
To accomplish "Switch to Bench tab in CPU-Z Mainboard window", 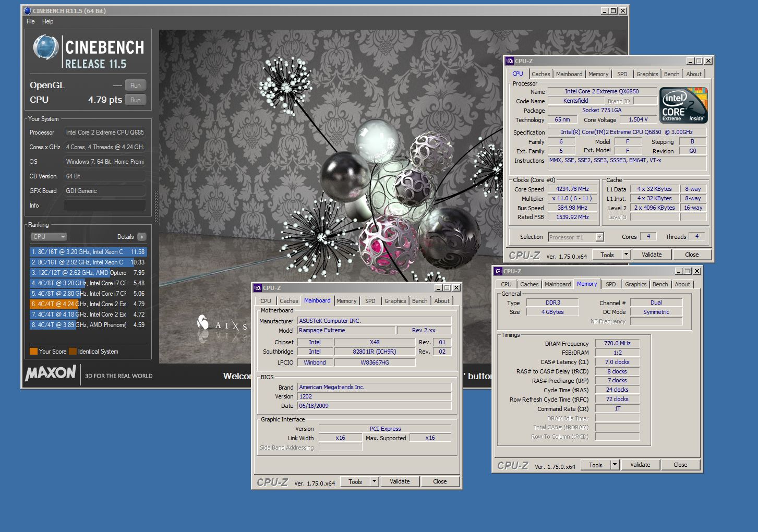I will [419, 301].
